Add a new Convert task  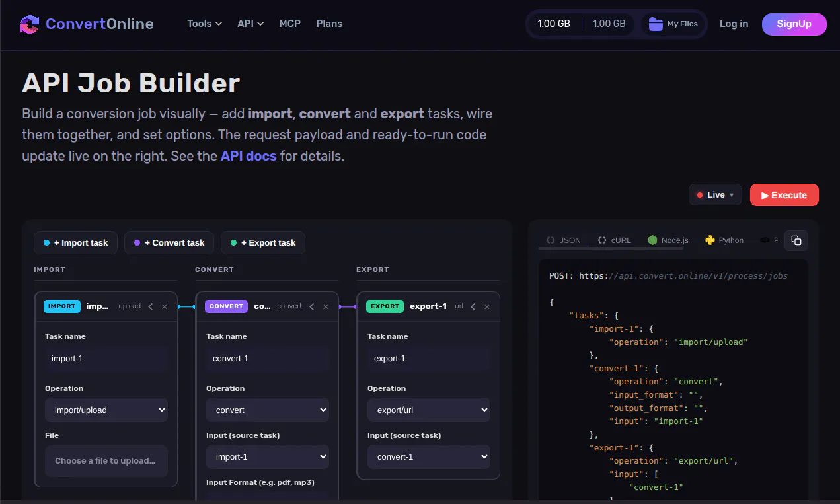(169, 243)
